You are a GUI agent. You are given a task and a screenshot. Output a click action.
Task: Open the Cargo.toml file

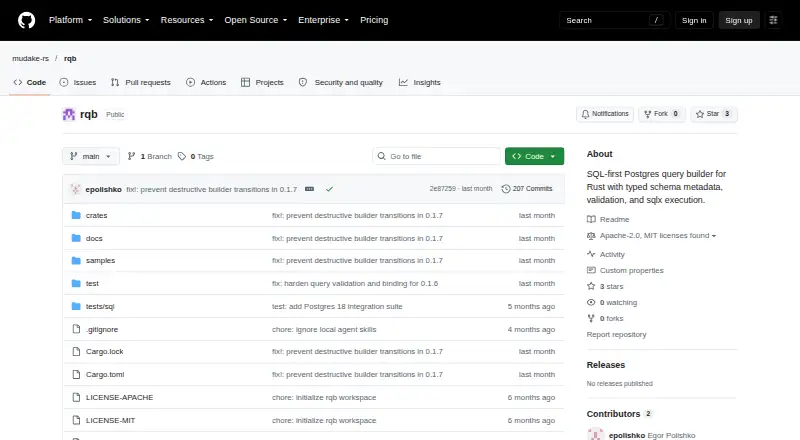coord(105,374)
